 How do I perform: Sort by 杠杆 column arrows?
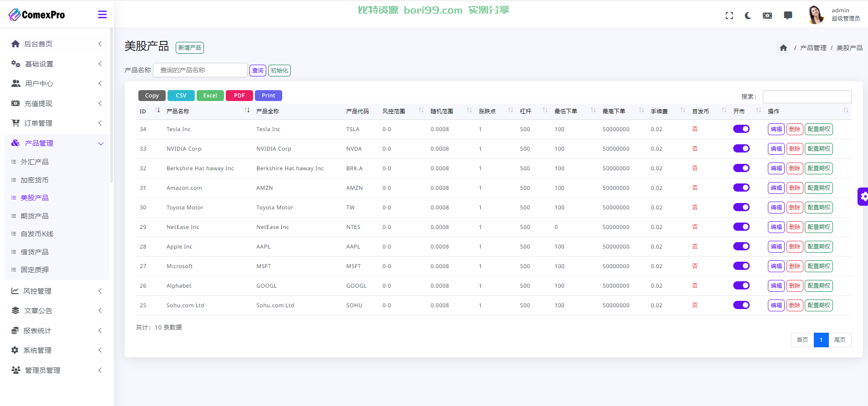(545, 110)
